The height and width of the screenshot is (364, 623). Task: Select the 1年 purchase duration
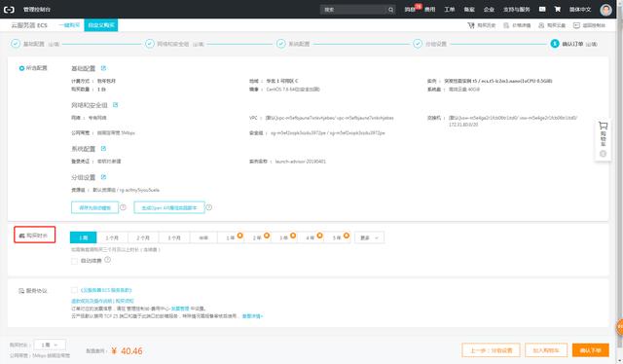231,237
